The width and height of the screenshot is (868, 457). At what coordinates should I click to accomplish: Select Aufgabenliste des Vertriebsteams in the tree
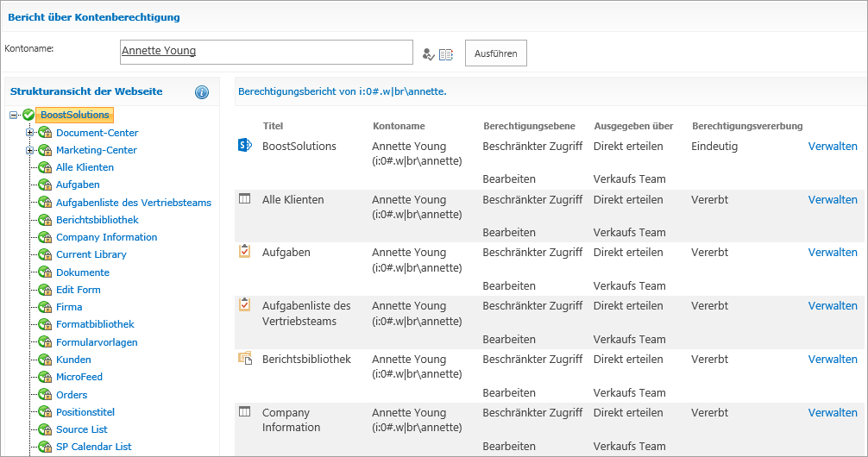tap(134, 203)
